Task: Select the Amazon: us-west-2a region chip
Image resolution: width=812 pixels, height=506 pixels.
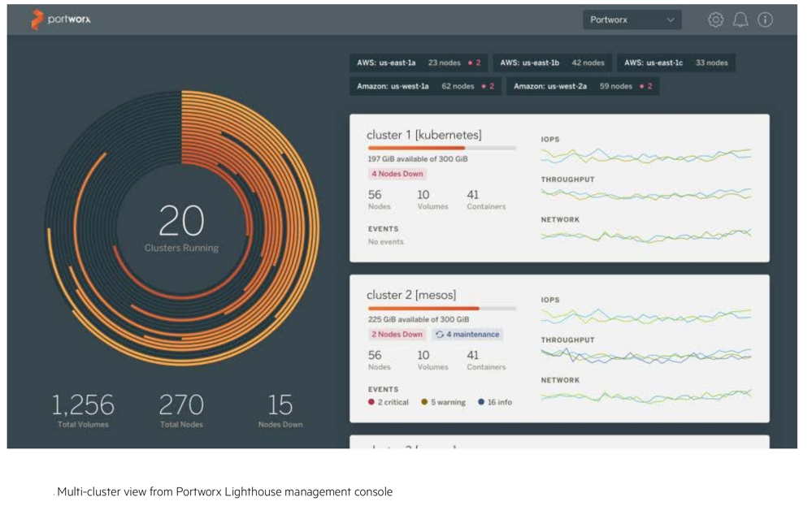Action: (x=583, y=86)
